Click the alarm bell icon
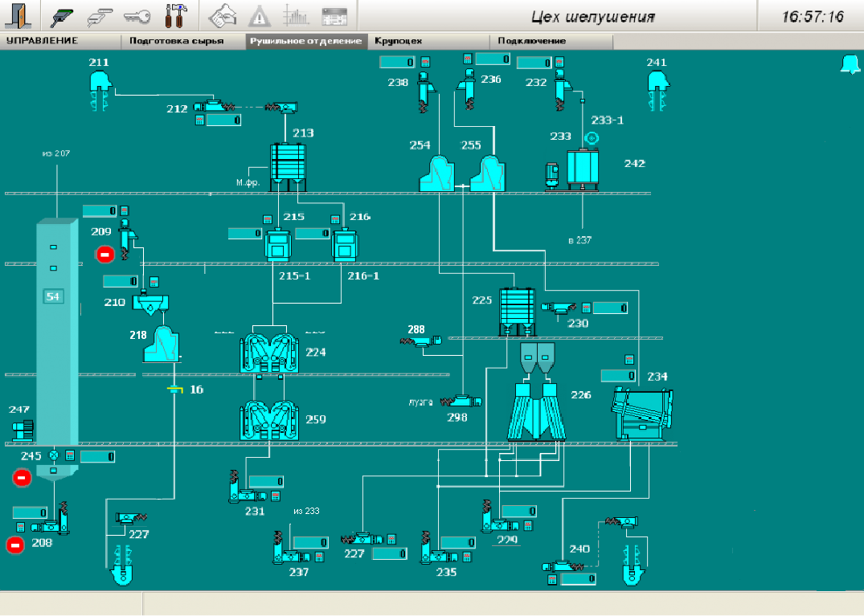This screenshot has height=616, width=864. (849, 65)
